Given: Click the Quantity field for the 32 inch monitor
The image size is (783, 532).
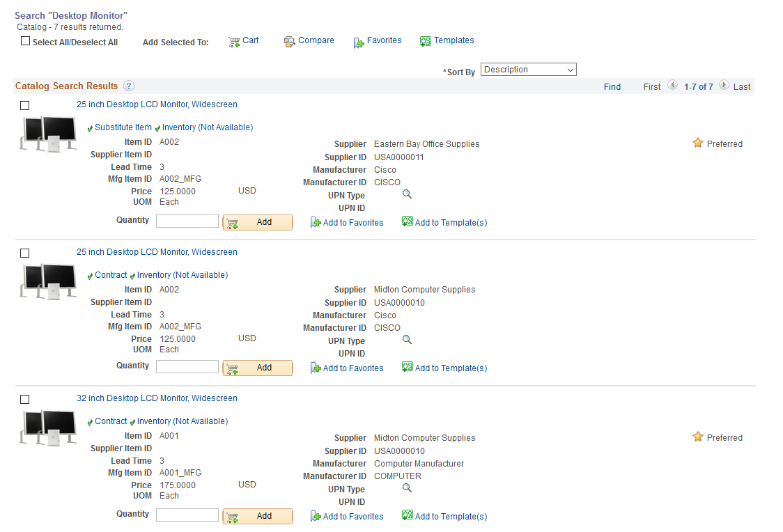Looking at the screenshot, I should point(187,514).
